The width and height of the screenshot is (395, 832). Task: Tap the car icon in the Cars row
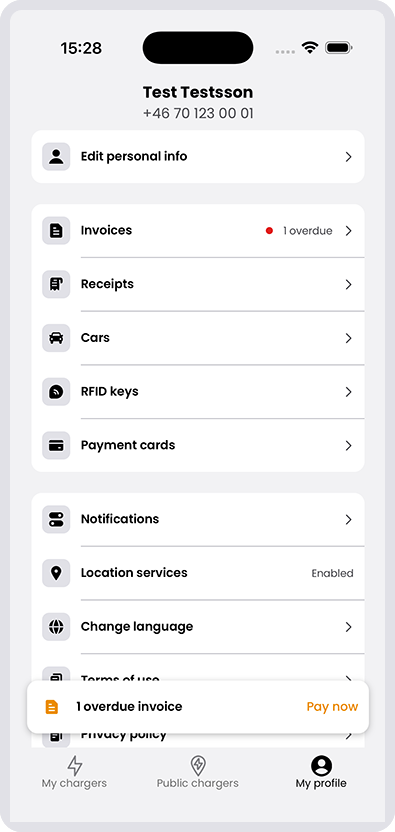(56, 338)
